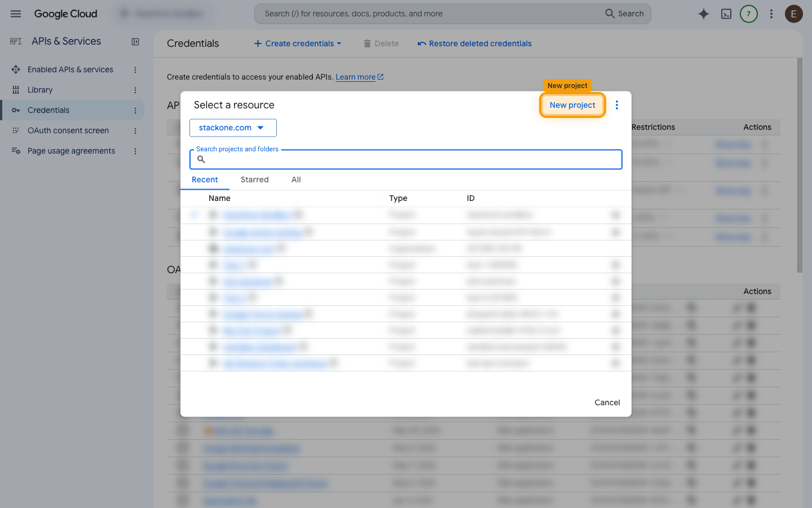812x508 pixels.
Task: Open the API Library page
Action: click(40, 90)
